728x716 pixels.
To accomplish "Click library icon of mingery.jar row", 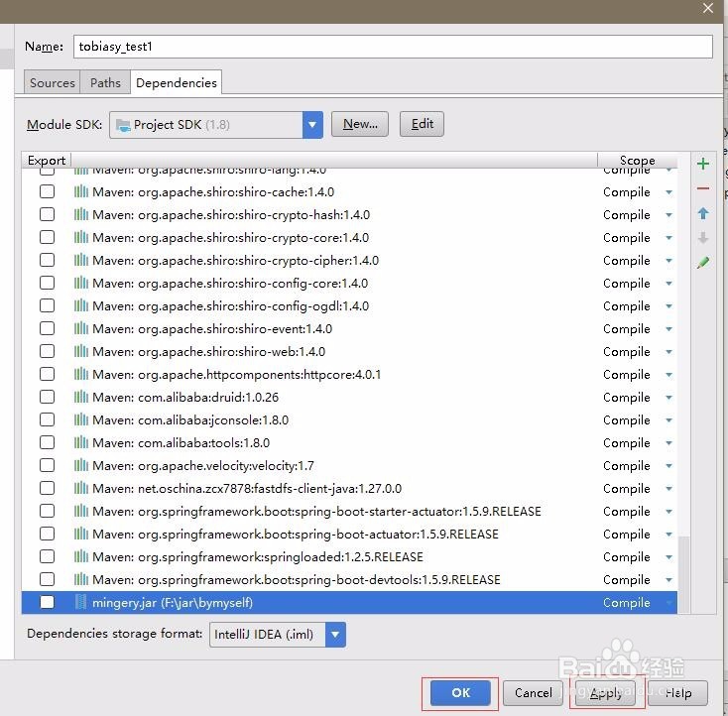I will 80,602.
